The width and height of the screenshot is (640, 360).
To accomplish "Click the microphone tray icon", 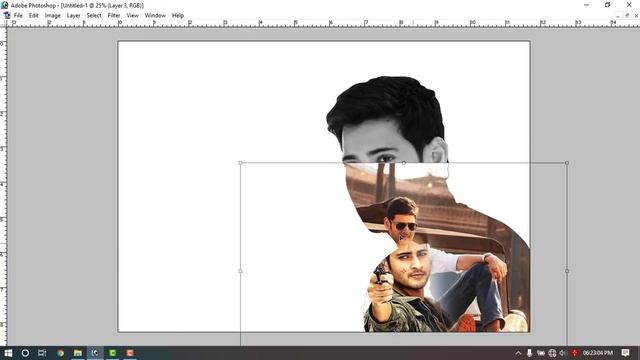I will coord(529,353).
